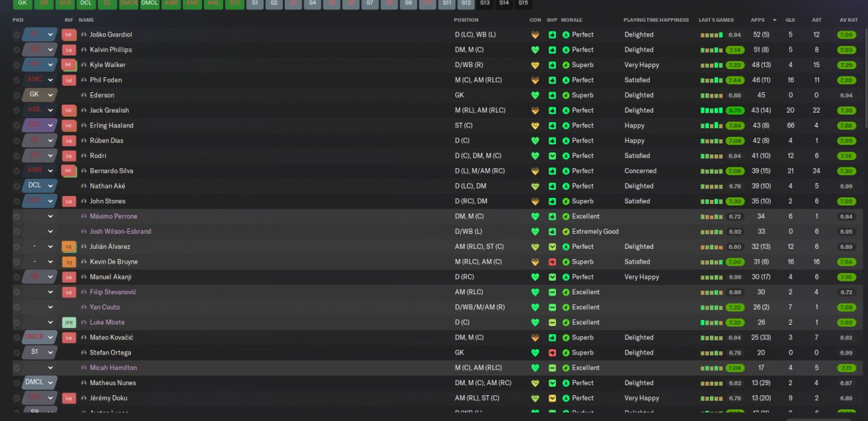
Task: Click the person icon beside Micah Hamilton
Action: click(84, 368)
